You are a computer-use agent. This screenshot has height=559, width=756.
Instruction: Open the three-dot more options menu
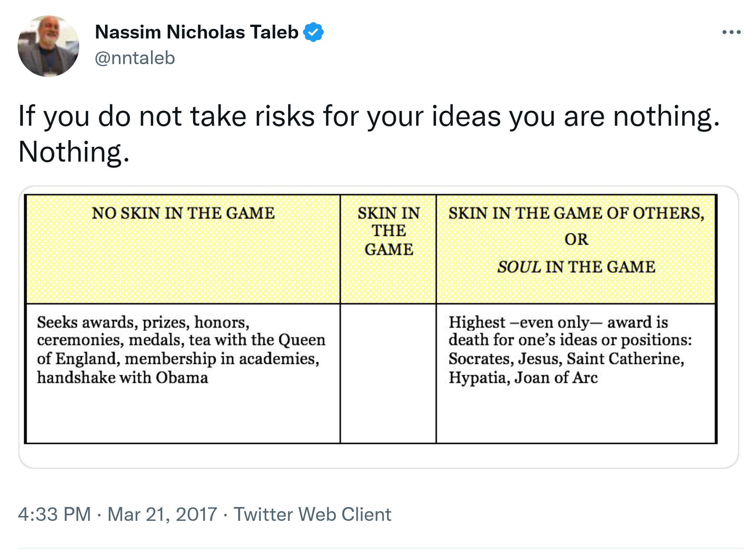[x=731, y=32]
